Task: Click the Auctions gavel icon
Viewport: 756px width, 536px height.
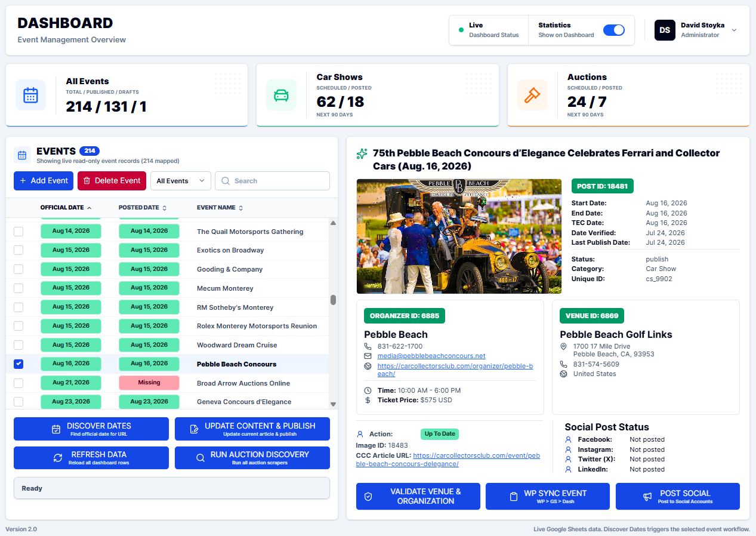Action: [x=532, y=95]
